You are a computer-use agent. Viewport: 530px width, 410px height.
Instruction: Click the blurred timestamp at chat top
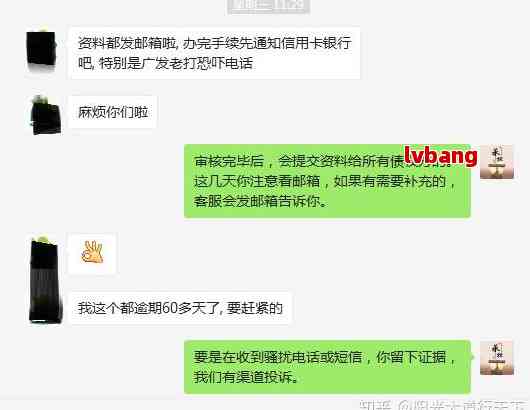click(269, 6)
